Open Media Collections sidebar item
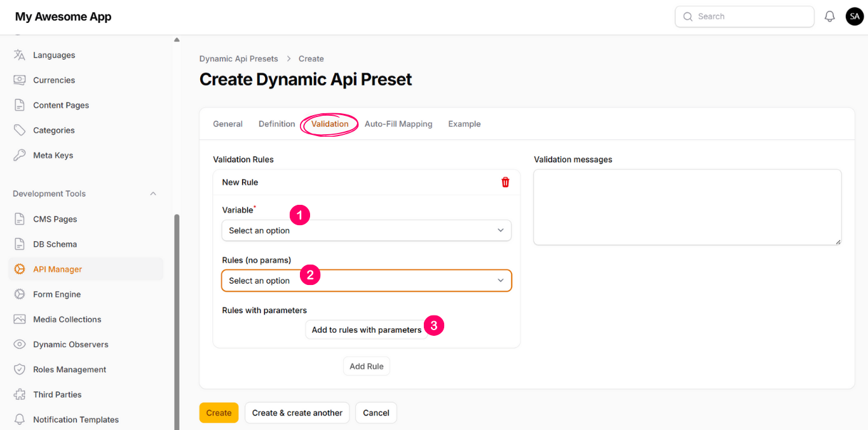This screenshot has height=430, width=868. [x=67, y=319]
